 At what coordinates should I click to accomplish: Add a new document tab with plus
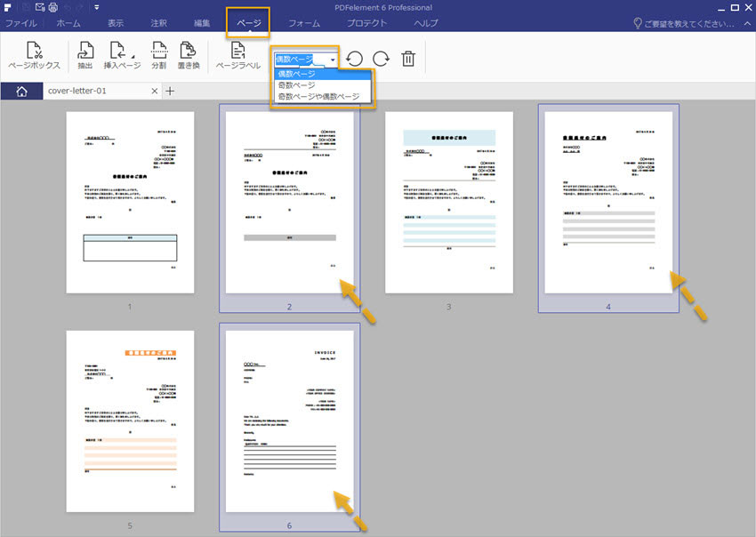tap(170, 91)
